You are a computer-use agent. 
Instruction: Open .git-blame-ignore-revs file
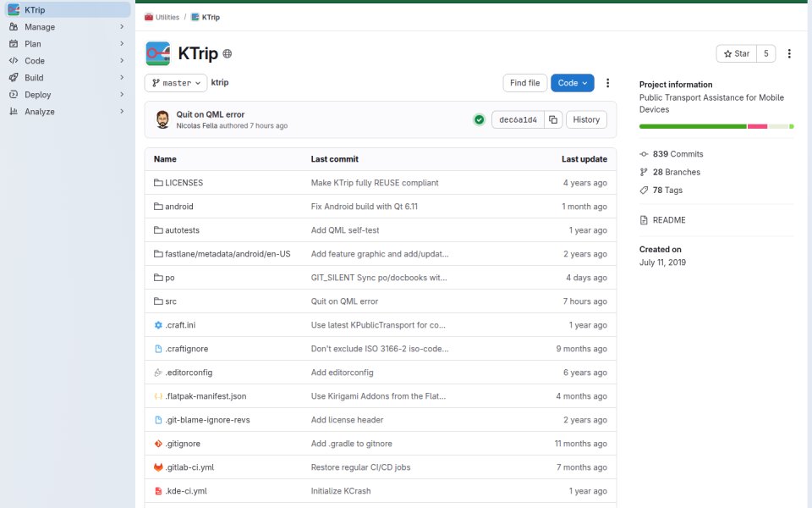208,420
